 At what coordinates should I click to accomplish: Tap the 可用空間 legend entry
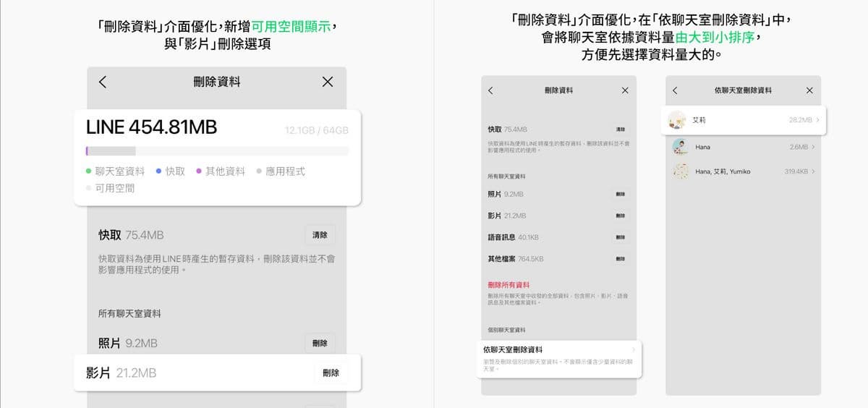[x=110, y=188]
